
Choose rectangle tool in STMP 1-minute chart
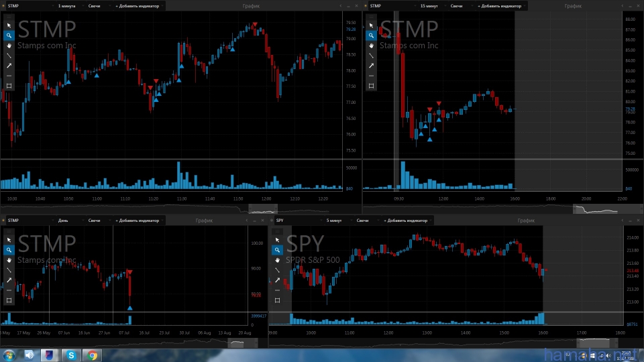[x=9, y=86]
